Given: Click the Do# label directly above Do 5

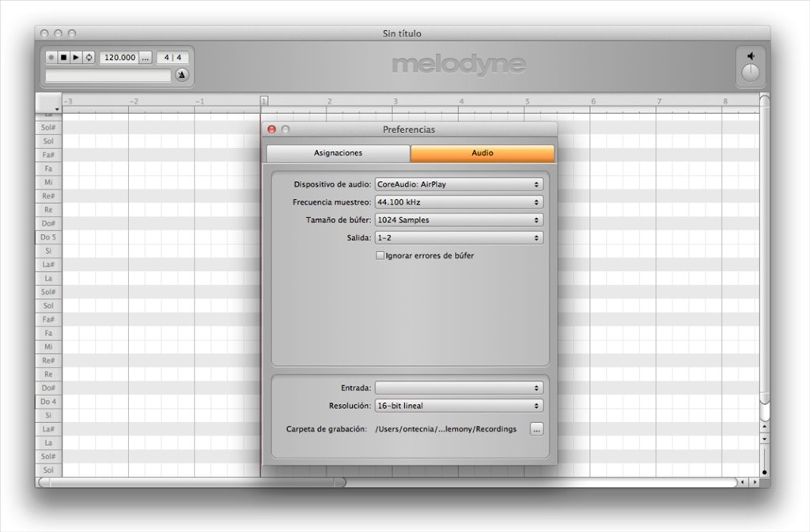Looking at the screenshot, I should [48, 224].
